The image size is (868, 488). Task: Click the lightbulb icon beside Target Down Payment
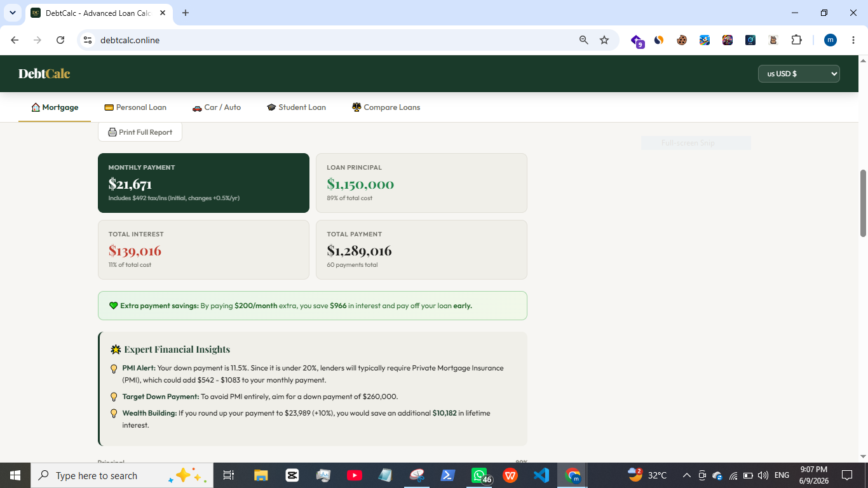click(114, 397)
